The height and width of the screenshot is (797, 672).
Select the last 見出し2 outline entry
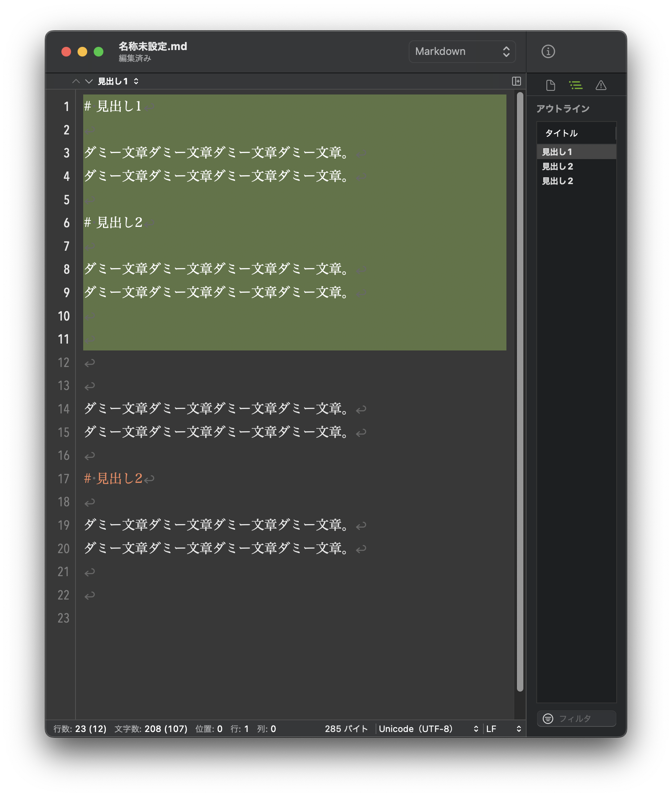click(x=576, y=181)
